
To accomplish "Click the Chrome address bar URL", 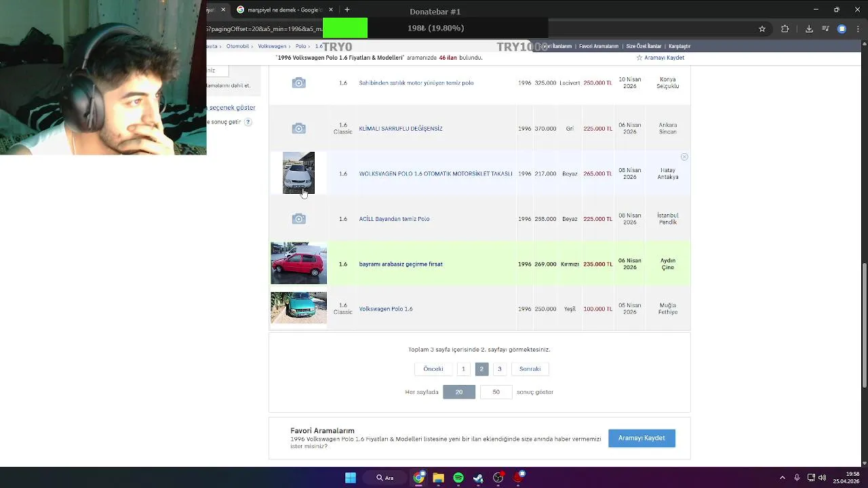I will tap(264, 29).
